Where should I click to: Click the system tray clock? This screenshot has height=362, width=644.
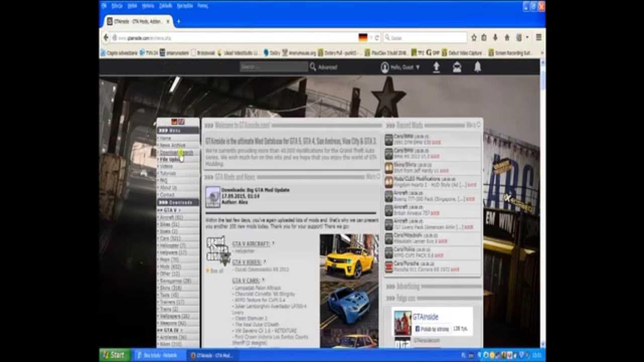pos(538,355)
